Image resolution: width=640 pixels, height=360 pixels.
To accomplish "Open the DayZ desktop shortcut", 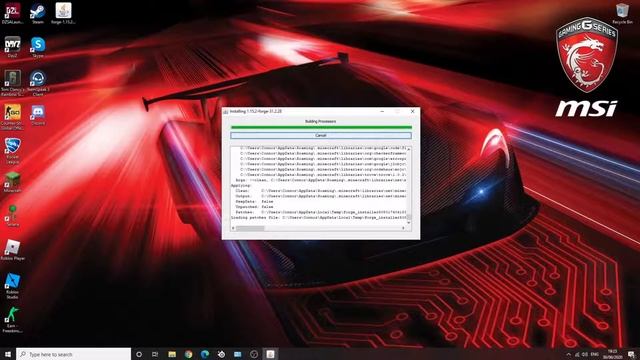I will (12, 47).
